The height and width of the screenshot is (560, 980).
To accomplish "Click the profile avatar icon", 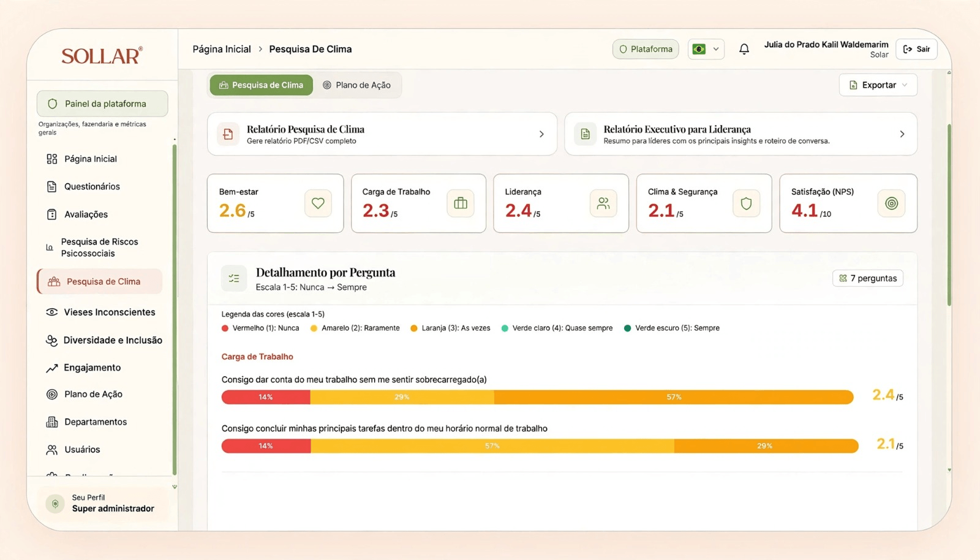I will pos(55,504).
